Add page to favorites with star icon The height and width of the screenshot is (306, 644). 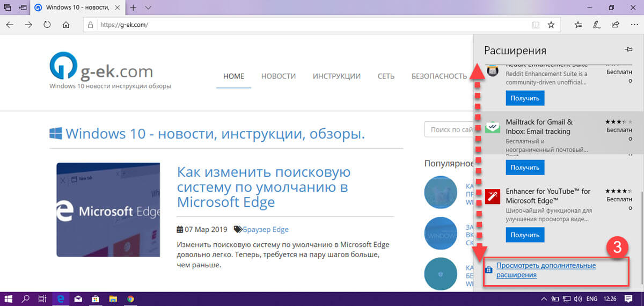pyautogui.click(x=551, y=25)
